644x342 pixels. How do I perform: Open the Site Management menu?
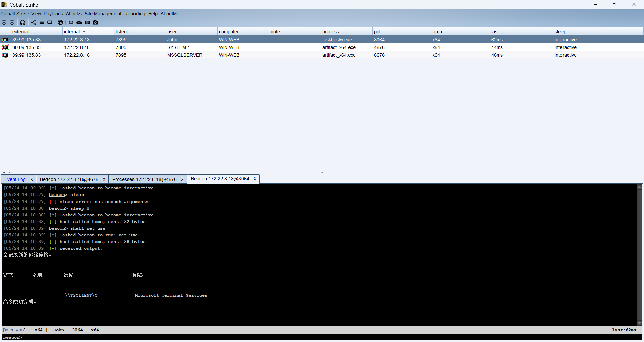pyautogui.click(x=103, y=14)
